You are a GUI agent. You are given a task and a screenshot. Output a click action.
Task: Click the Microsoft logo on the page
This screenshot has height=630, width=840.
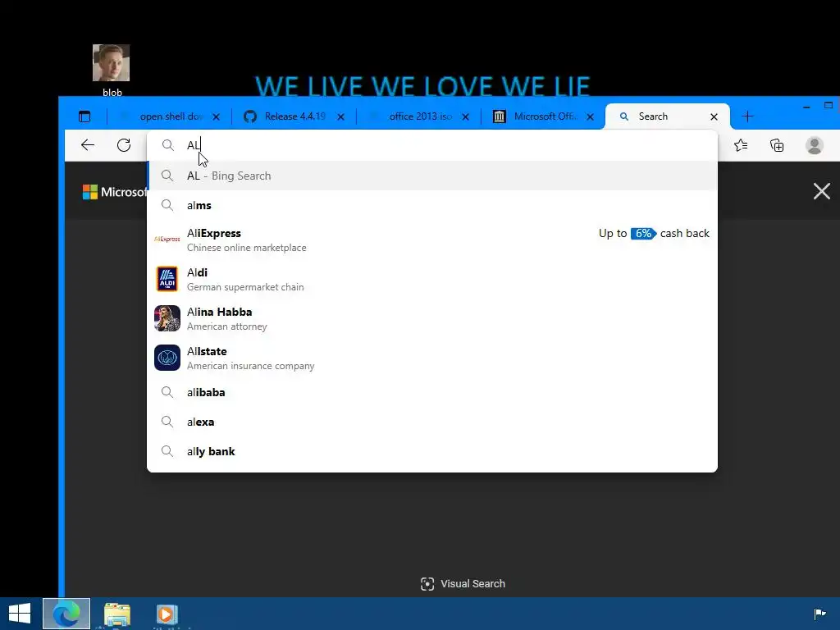click(114, 192)
